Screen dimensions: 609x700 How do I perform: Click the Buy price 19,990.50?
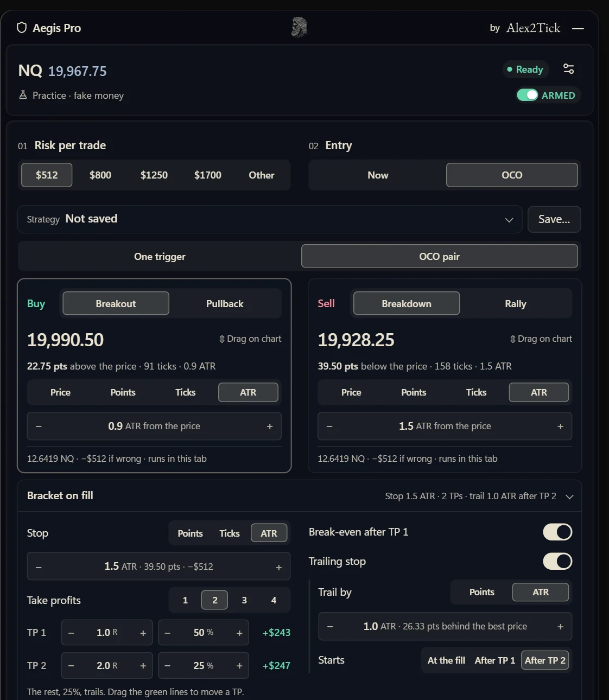(x=65, y=340)
